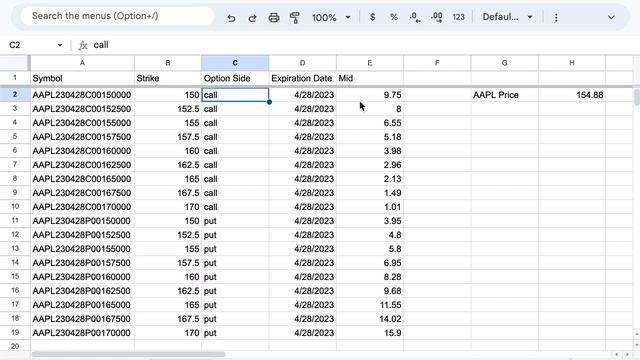The image size is (640, 360).
Task: Click cell AAPL230428C00155000
Action: pos(82,123)
